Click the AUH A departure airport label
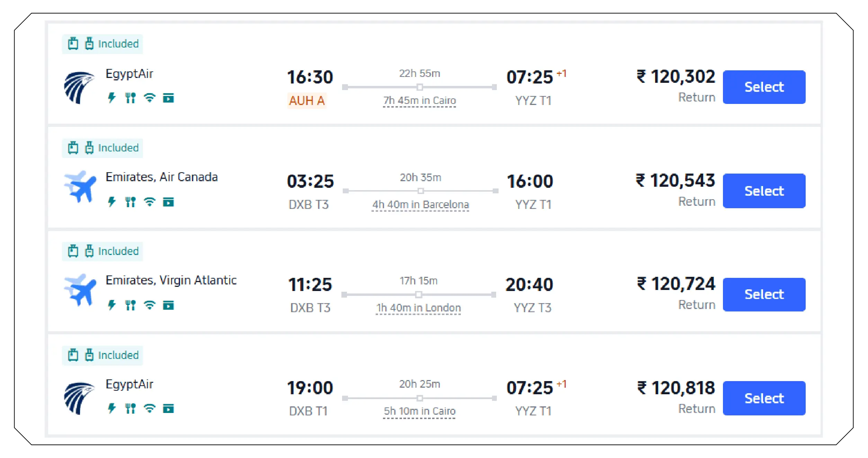 click(306, 101)
